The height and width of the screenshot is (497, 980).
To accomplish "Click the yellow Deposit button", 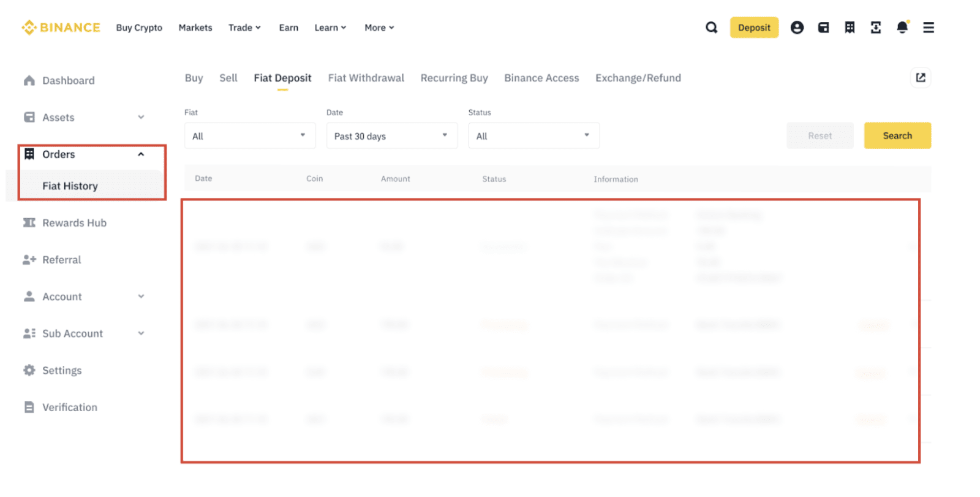I will 754,28.
